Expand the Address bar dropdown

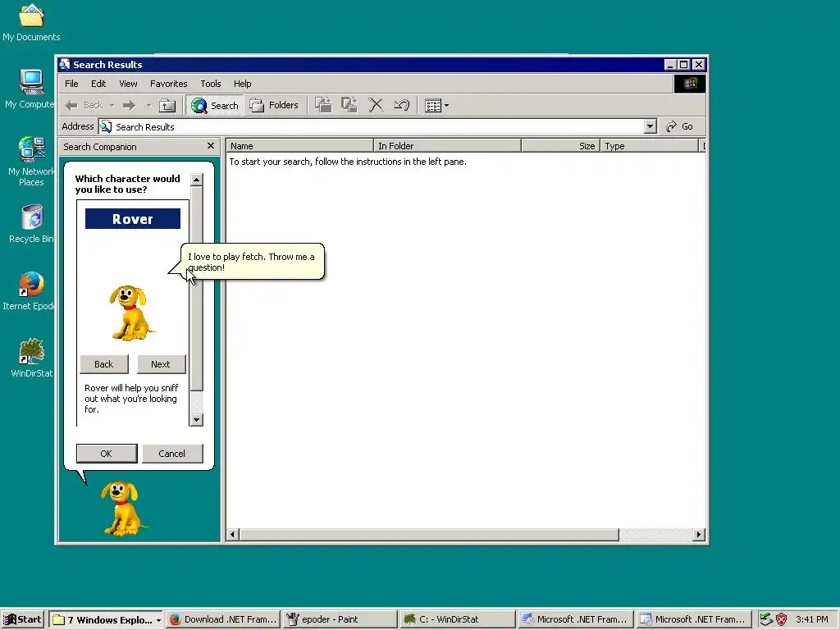(x=650, y=127)
